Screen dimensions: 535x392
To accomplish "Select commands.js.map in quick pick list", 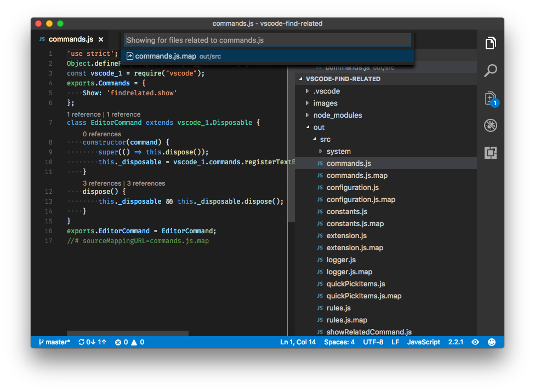I will coord(267,56).
